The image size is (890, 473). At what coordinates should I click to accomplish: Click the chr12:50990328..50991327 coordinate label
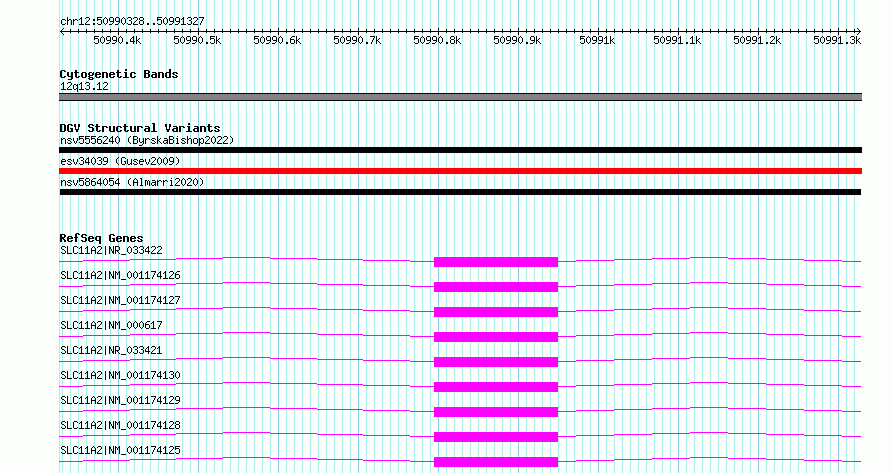(x=132, y=21)
